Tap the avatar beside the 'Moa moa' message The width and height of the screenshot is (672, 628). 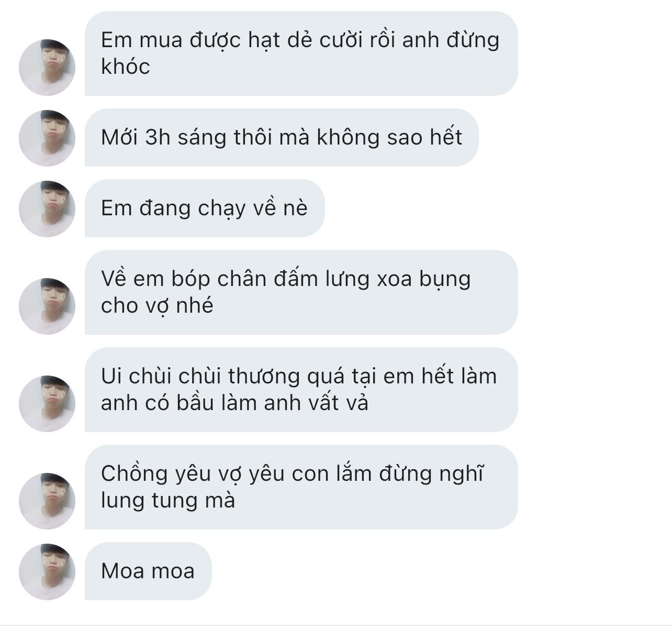pos(47,571)
